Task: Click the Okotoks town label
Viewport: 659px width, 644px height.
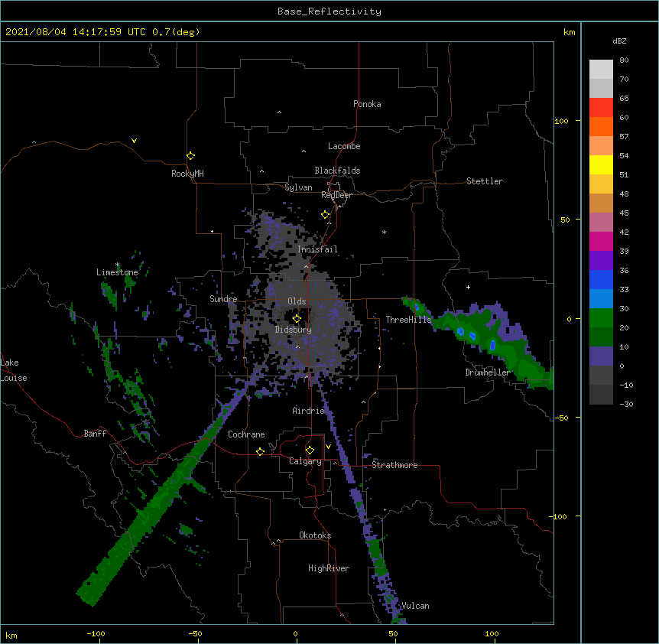Action: click(315, 535)
